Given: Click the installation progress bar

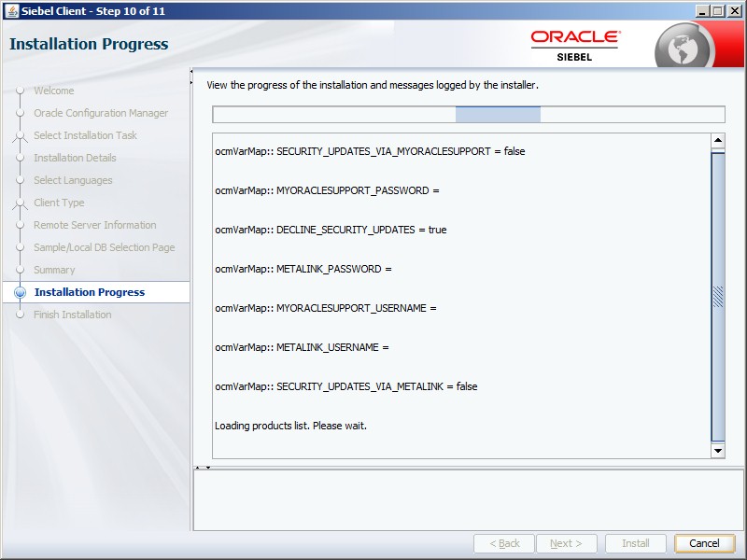Looking at the screenshot, I should tap(467, 114).
